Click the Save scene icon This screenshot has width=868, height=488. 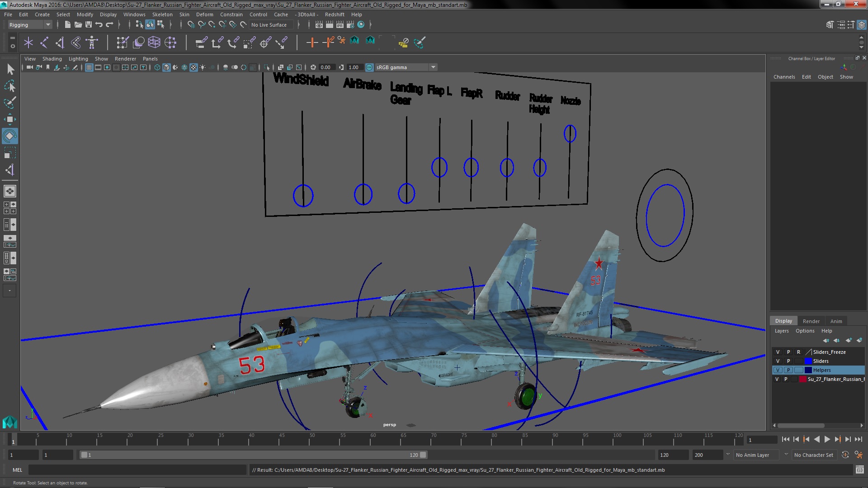click(89, 25)
